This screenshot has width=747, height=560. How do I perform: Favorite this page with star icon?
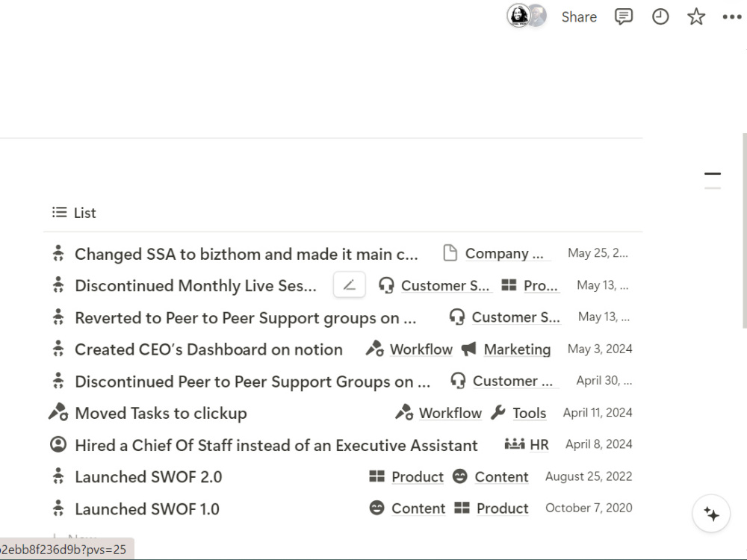(696, 16)
